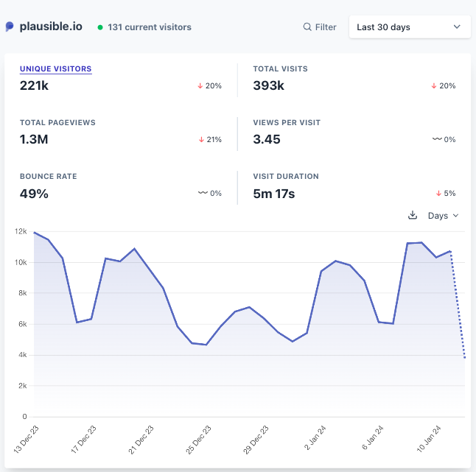Select the Visit Duration metric
Screen dimensions: 476x472
tap(286, 176)
